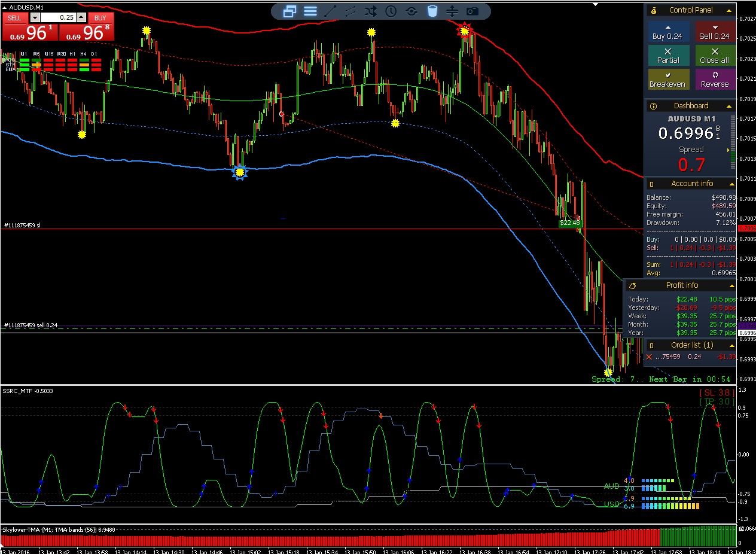Screen dimensions: 756x554
Task: Select the parallel lines channel tool
Action: click(x=350, y=11)
